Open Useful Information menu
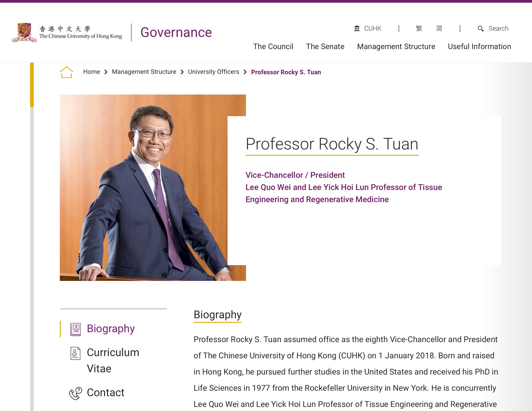This screenshot has width=532, height=411. (x=479, y=47)
